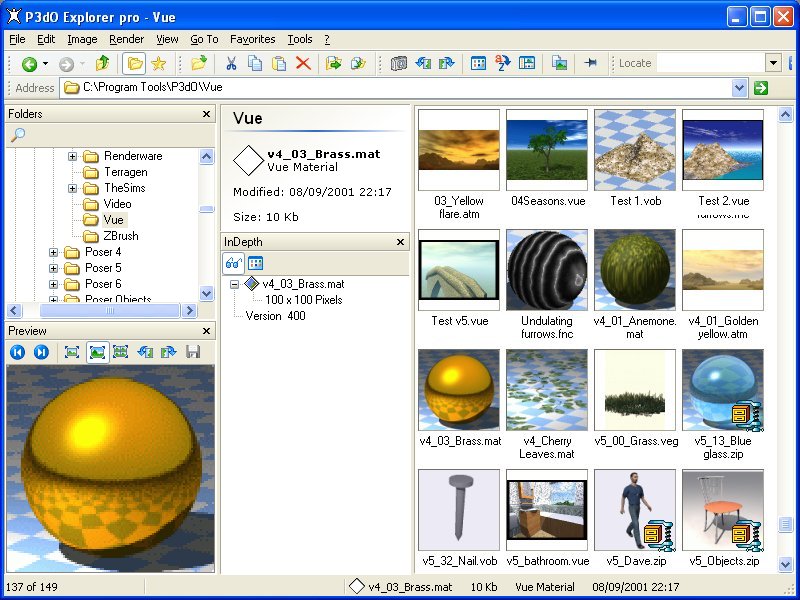Expand the Poser 5 folder node

tap(53, 268)
